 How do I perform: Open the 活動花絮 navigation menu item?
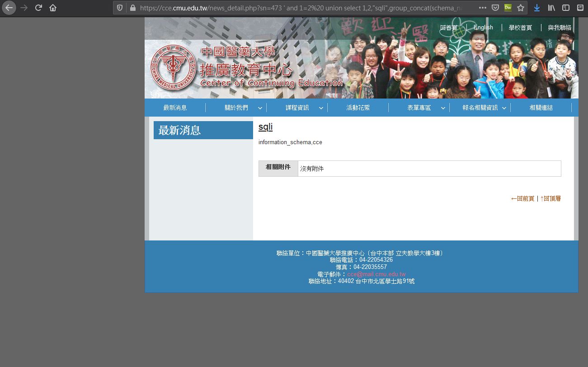358,108
